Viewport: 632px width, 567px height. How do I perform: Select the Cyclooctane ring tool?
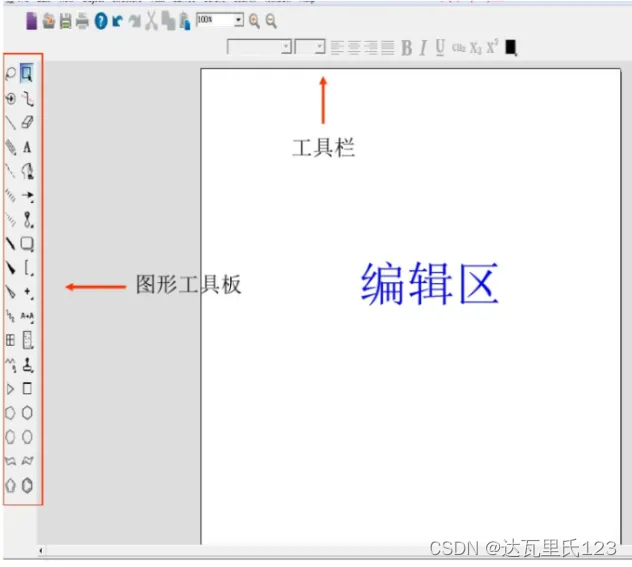click(x=27, y=437)
